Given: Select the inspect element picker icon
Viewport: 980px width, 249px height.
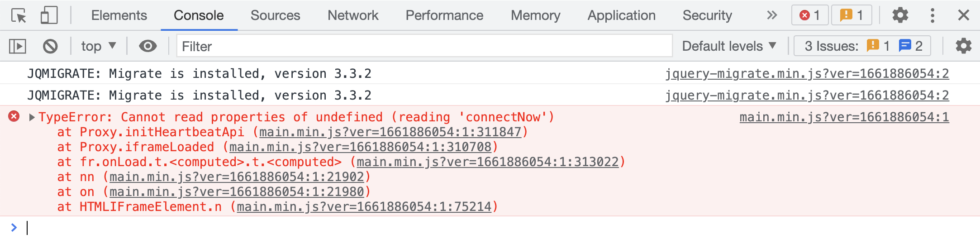Looking at the screenshot, I should click(19, 15).
